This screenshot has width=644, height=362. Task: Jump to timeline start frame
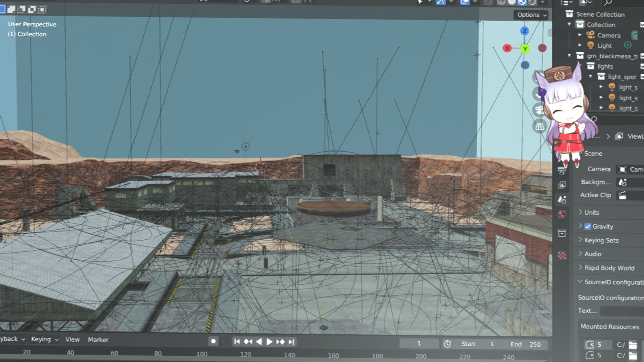(x=237, y=342)
